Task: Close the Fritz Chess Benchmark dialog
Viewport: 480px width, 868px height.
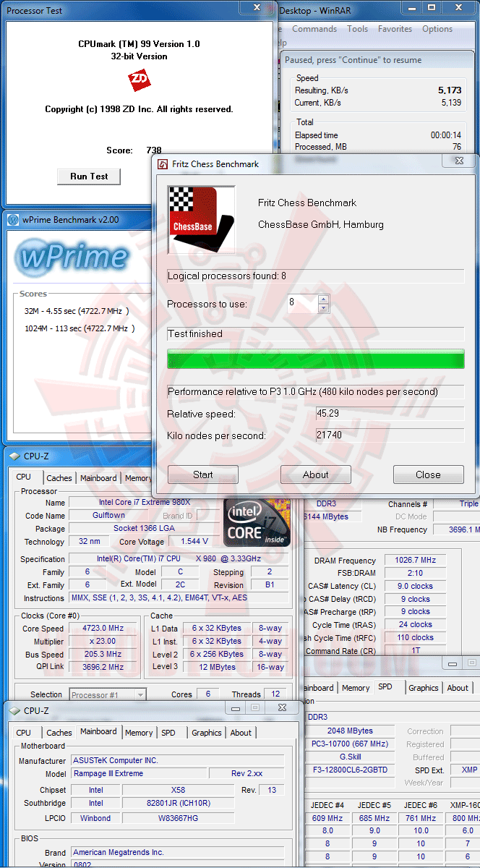Action: pyautogui.click(x=428, y=475)
